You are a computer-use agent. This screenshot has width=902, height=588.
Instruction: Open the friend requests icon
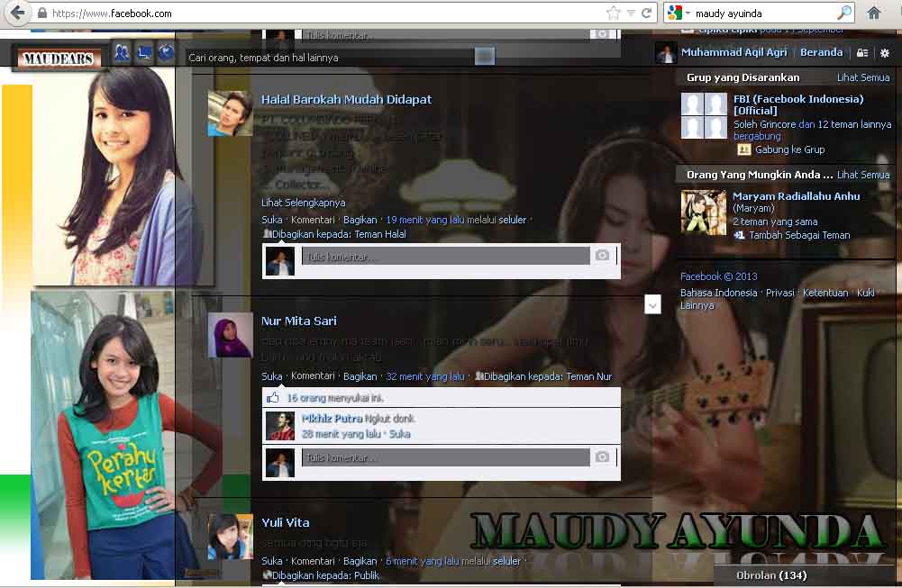click(122, 53)
